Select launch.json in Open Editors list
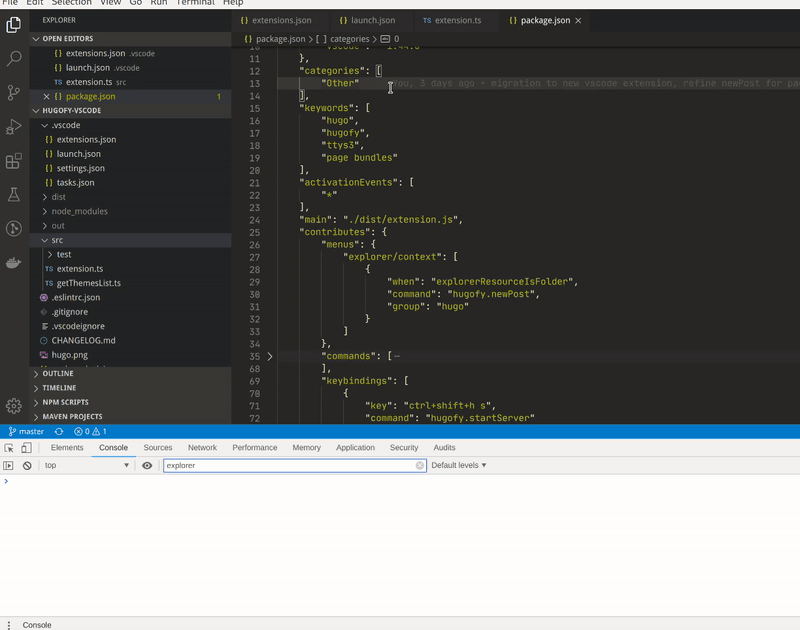The height and width of the screenshot is (630, 800). [x=87, y=68]
